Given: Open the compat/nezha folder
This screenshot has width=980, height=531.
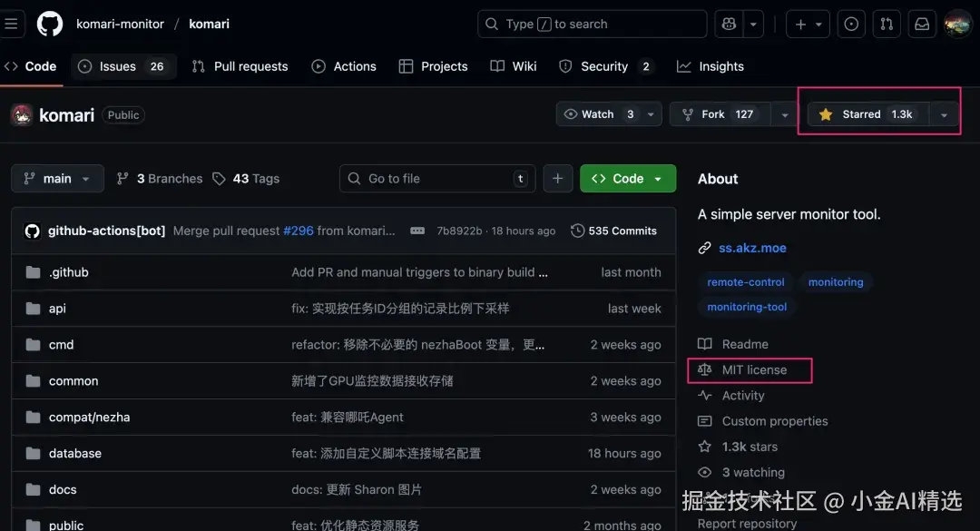Looking at the screenshot, I should point(89,418).
